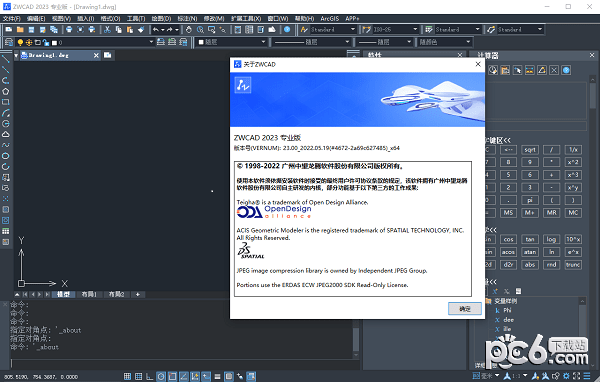The image size is (600, 382).
Task: Open the Undo history dropdown arrow
Action: tap(163, 29)
